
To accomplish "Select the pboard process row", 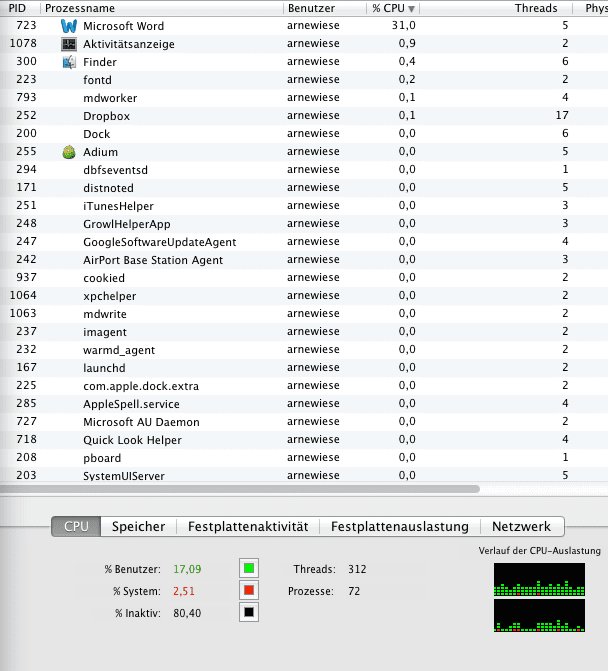I will (x=304, y=457).
